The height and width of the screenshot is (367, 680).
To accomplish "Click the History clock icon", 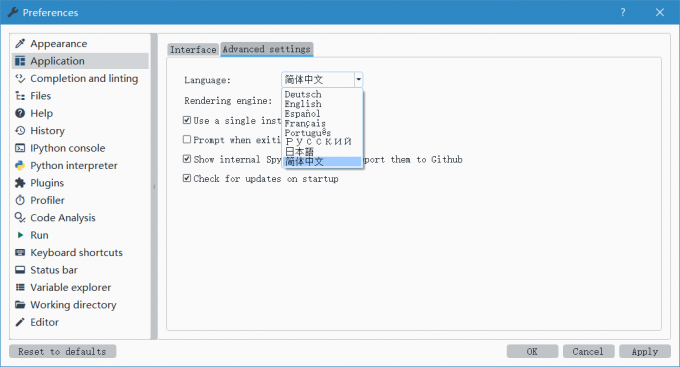I will coord(20,131).
